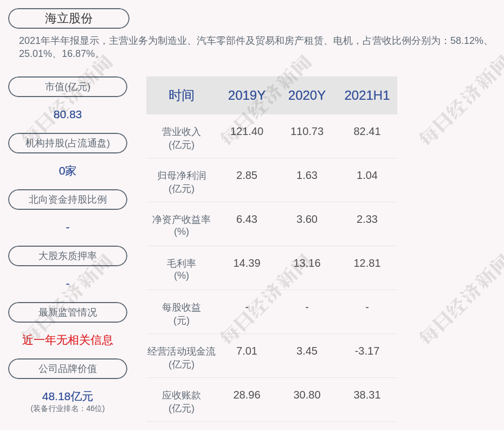
Task: Select the 48.18亿元 brand value text
Action: pyautogui.click(x=68, y=396)
